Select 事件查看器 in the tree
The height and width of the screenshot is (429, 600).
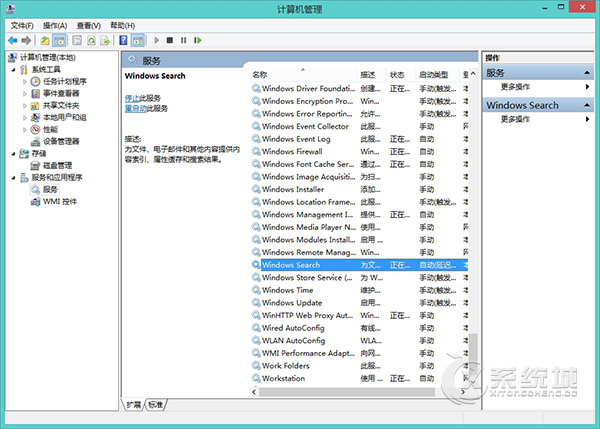[61, 93]
